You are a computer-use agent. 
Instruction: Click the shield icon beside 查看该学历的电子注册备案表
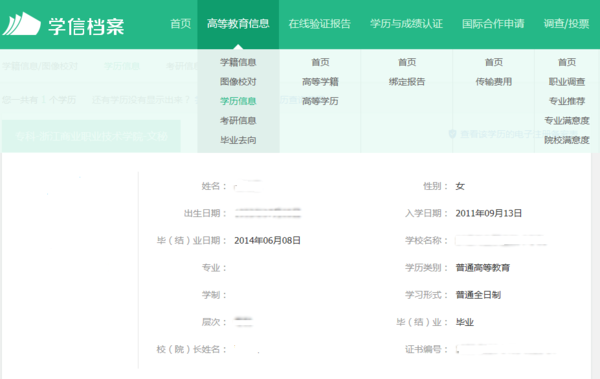[452, 134]
